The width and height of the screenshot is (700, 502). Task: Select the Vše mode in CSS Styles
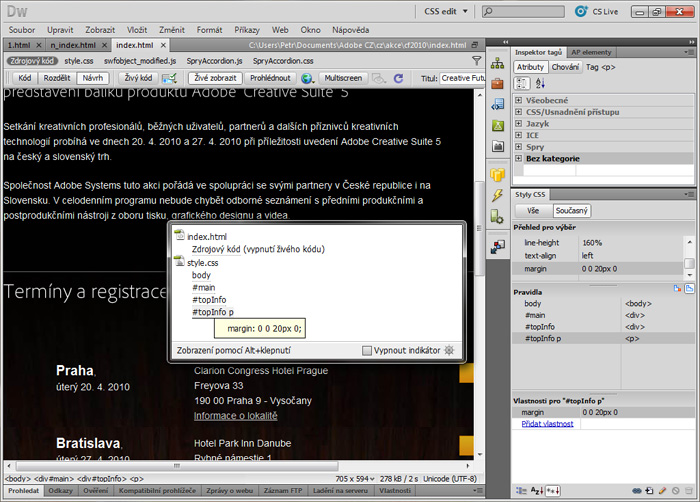(533, 211)
